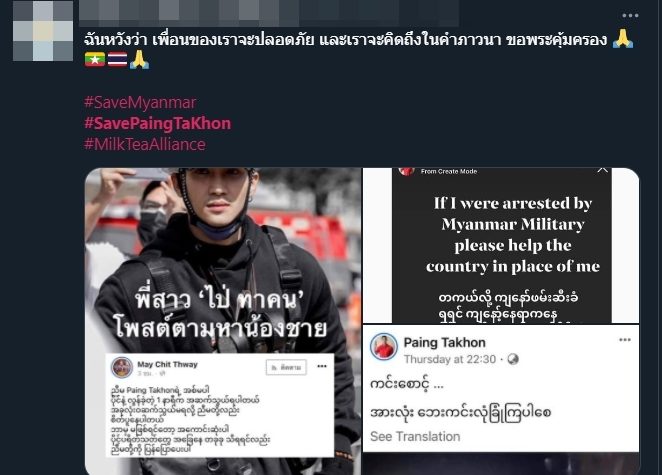662x475 pixels.
Task: Open the Paing Takhon Facebook post image
Action: (x=501, y=388)
